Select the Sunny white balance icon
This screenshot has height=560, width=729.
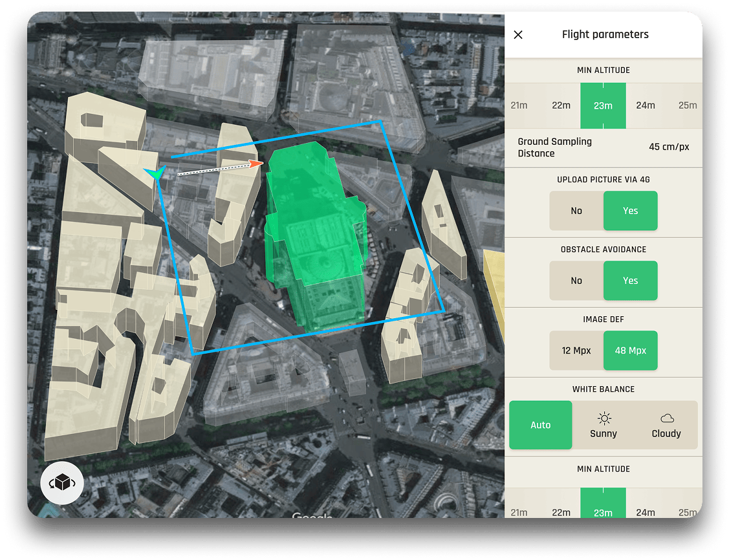pos(604,418)
